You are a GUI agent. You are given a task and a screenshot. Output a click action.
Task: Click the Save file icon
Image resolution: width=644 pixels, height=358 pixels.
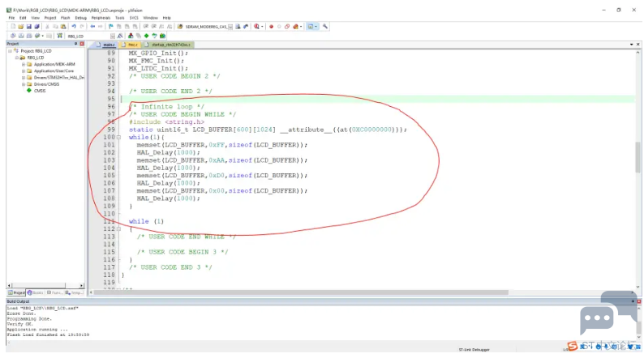pos(28,27)
